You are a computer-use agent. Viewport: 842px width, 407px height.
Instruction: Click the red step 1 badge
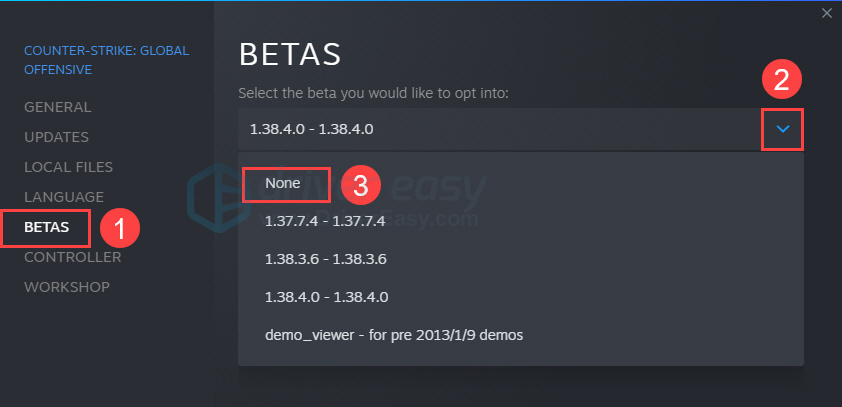coord(120,228)
